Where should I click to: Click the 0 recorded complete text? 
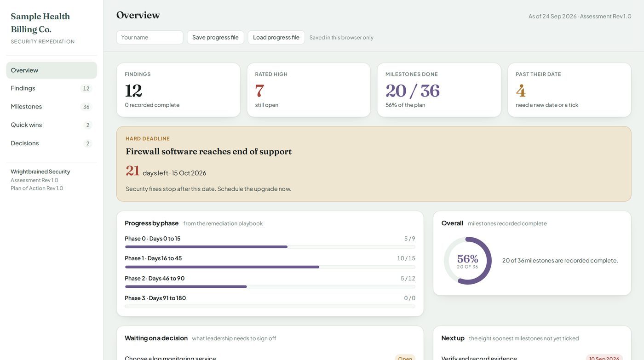152,105
